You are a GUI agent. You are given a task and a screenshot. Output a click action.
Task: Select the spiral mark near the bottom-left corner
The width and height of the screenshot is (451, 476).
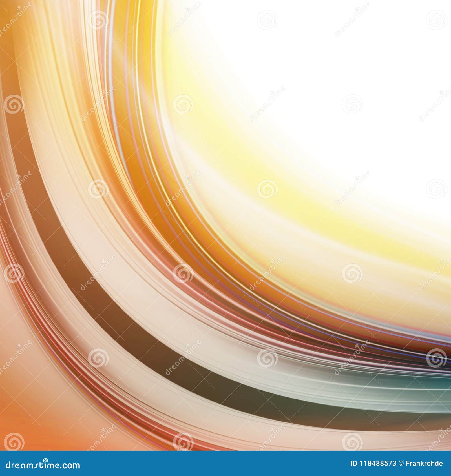click(14, 441)
